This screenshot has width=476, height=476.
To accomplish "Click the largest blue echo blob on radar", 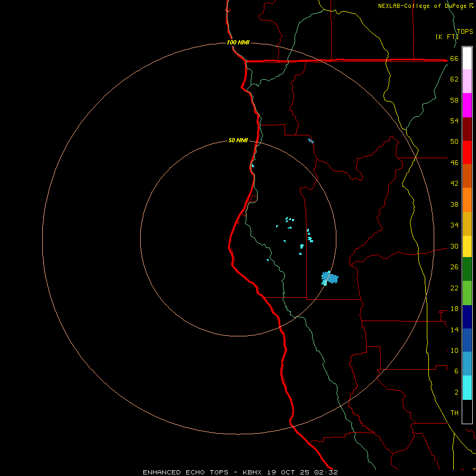I will (329, 278).
